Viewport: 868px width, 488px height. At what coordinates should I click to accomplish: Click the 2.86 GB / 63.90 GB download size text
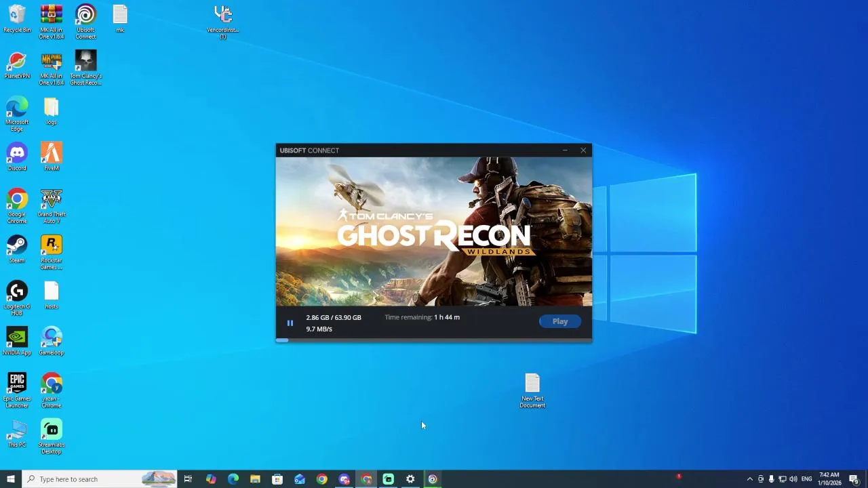(334, 317)
